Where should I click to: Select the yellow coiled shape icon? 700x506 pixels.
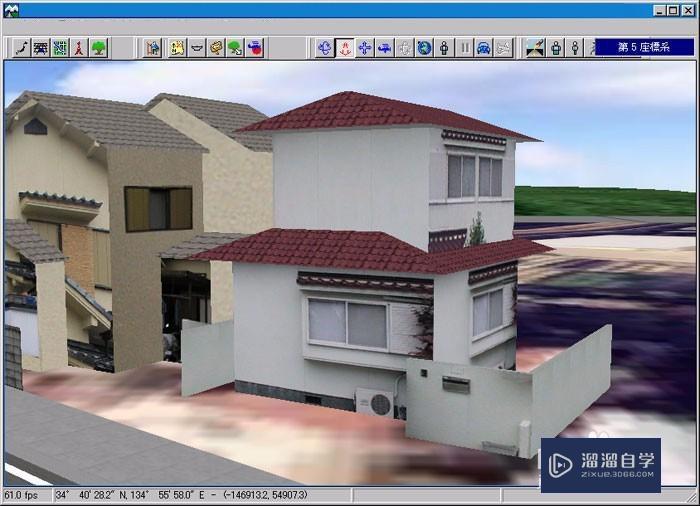pyautogui.click(x=216, y=48)
